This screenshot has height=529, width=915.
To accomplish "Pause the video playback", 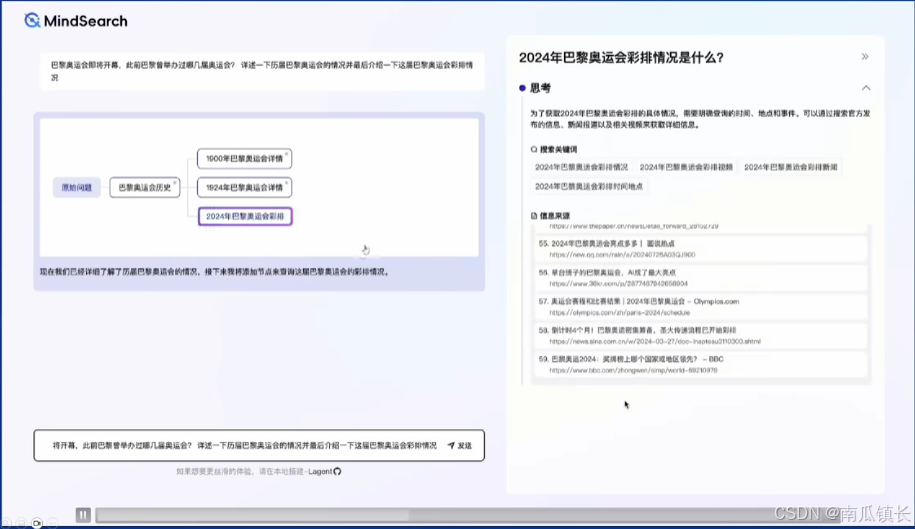I will 83,514.
